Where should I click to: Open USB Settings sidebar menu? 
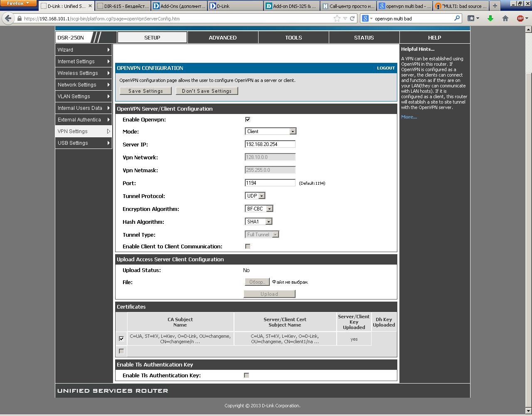[84, 143]
